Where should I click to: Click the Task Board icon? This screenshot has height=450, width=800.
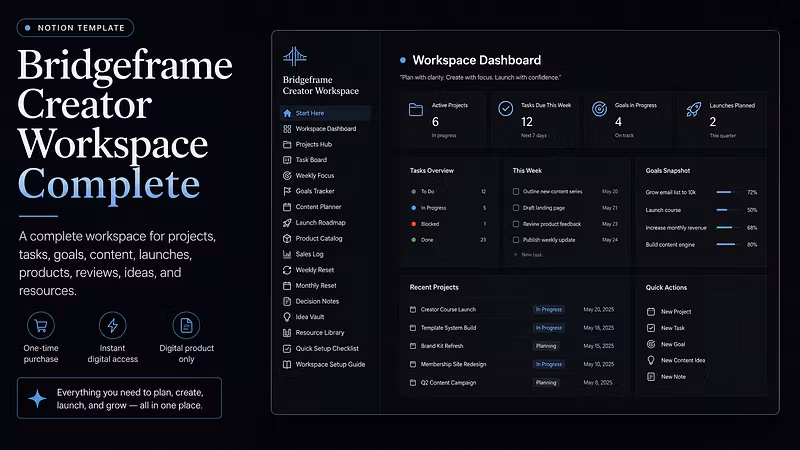click(287, 160)
